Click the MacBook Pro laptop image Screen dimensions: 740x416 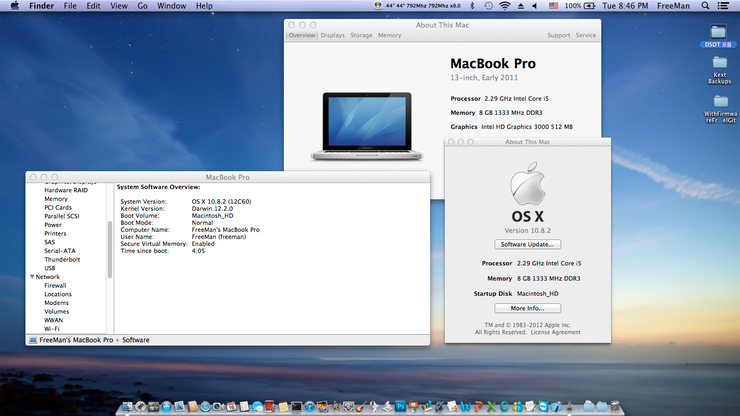pyautogui.click(x=367, y=126)
